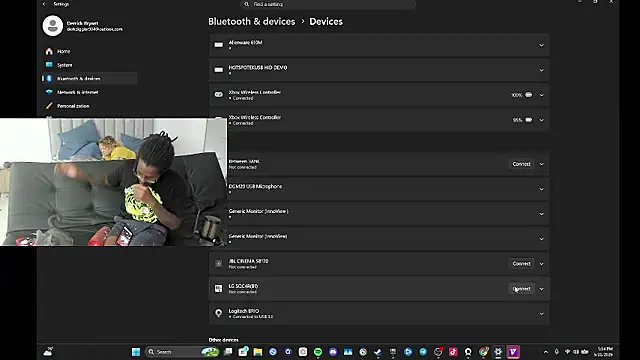Click the LG device display icon
The width and height of the screenshot is (640, 360).
[x=219, y=289]
